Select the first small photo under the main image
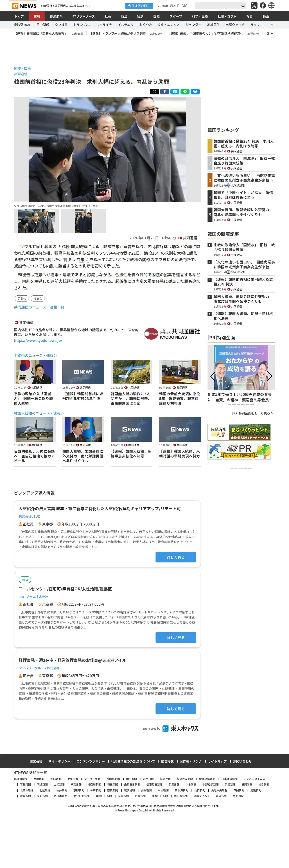Image resolution: width=289 pixels, height=868 pixels. [x=36, y=221]
